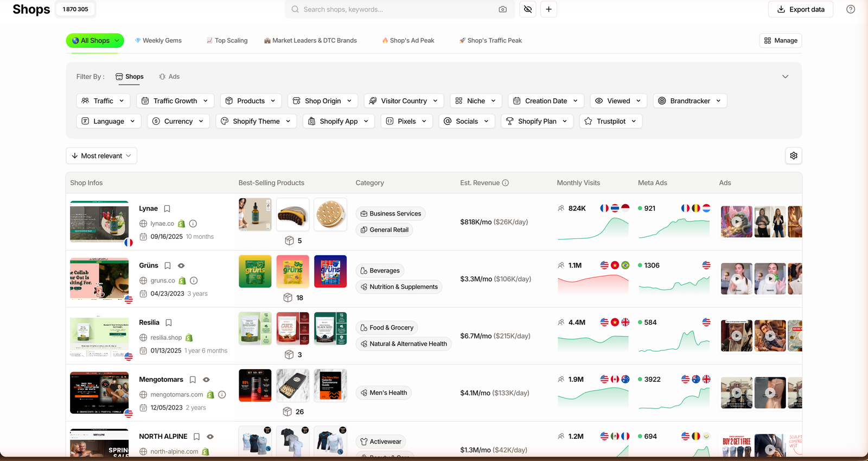The image size is (868, 461).
Task: Click the Mengotomars store thumbnail
Action: pyautogui.click(x=99, y=393)
